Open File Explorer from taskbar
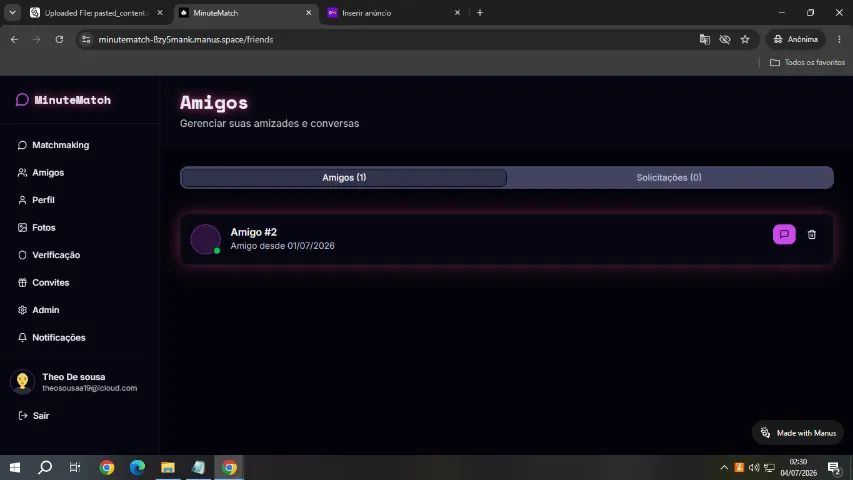 168,467
